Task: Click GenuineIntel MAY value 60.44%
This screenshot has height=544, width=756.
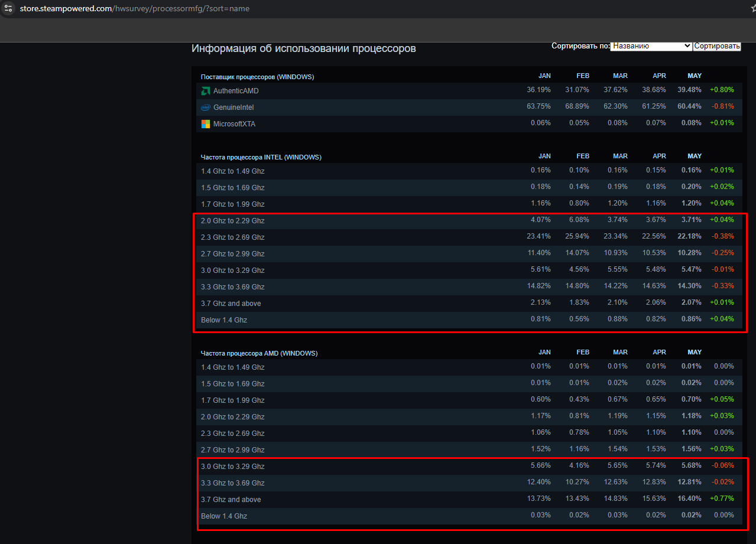Action: pos(689,106)
